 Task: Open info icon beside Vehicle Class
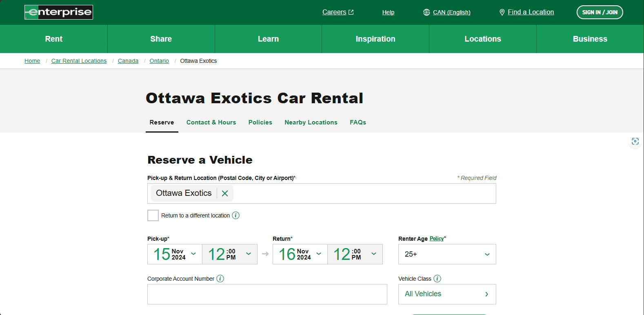pyautogui.click(x=437, y=279)
